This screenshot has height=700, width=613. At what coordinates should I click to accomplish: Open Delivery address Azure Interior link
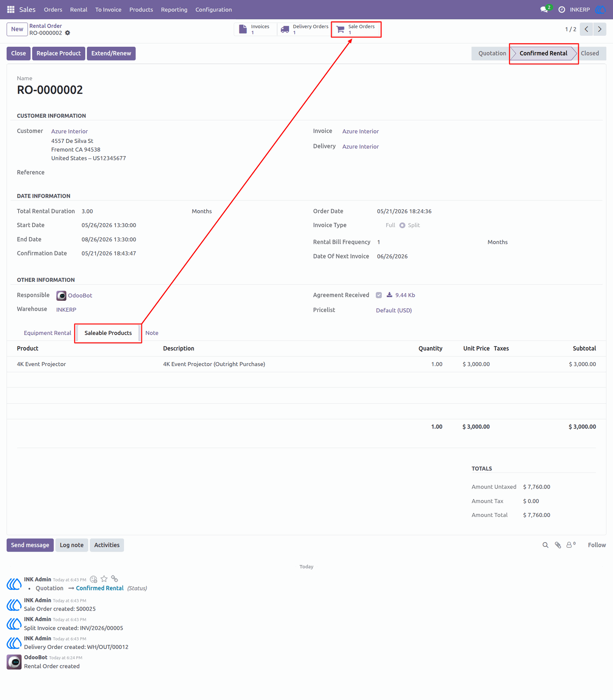360,147
